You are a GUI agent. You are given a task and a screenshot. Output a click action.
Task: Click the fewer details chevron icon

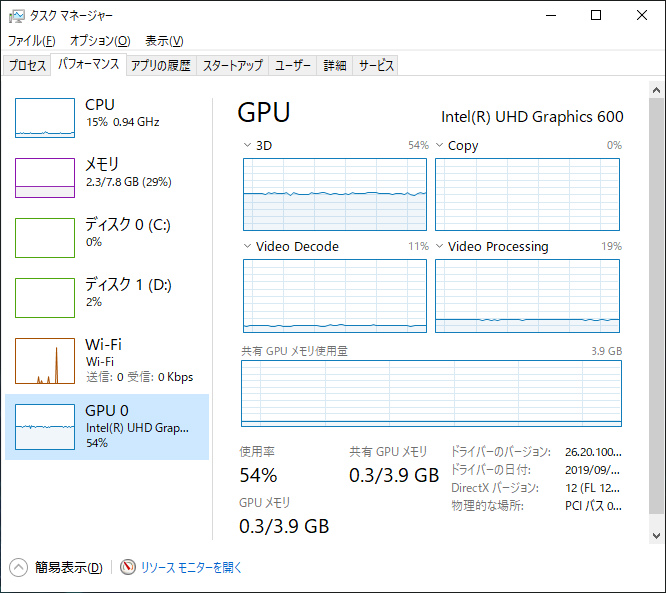click(x=19, y=567)
